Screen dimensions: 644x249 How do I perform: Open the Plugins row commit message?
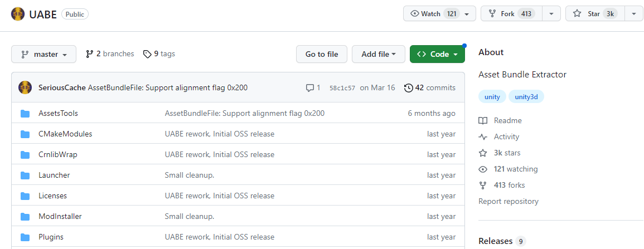(219, 237)
